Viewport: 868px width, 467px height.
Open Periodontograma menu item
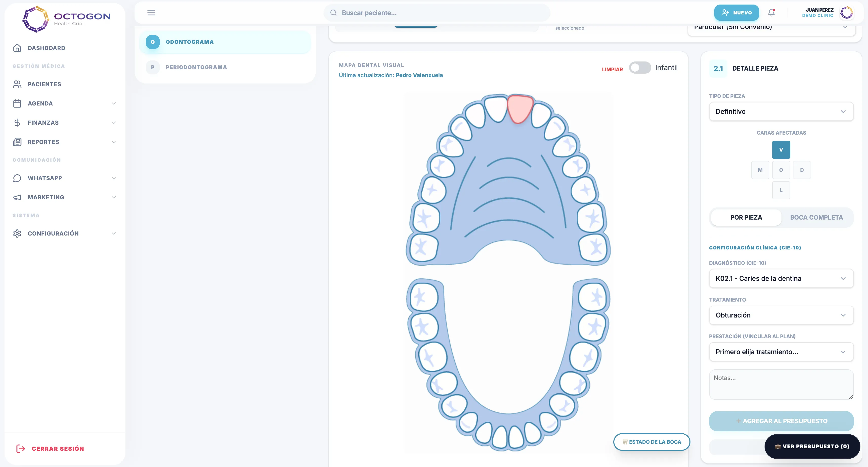click(x=225, y=67)
